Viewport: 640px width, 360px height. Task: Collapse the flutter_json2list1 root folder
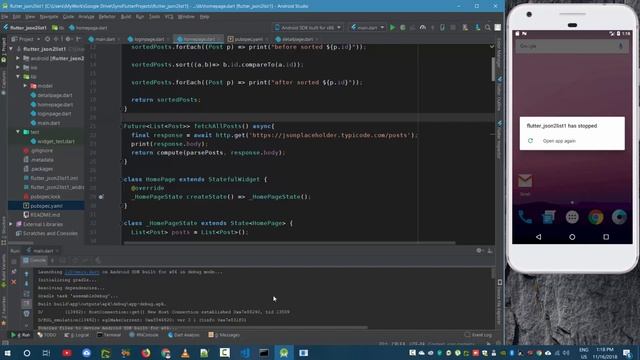pyautogui.click(x=11, y=49)
